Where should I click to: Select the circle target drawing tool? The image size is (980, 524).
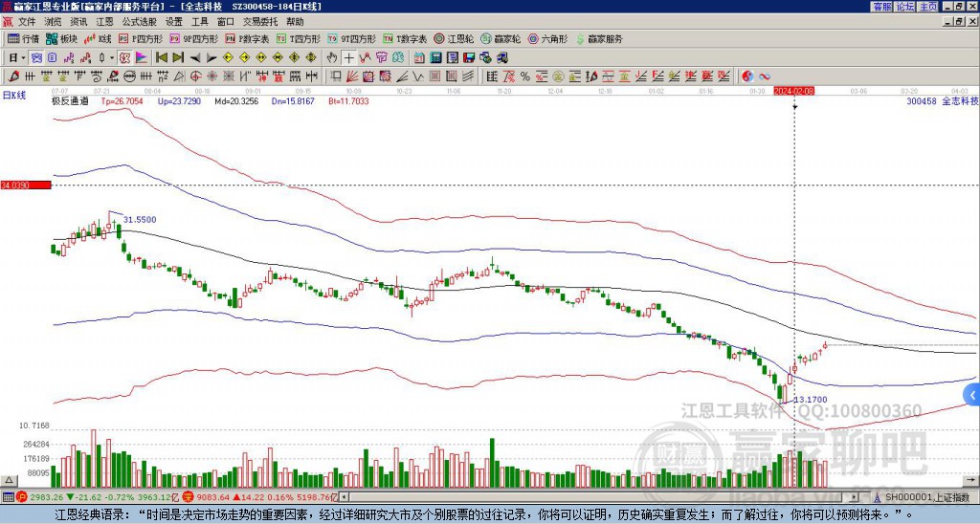[x=195, y=76]
